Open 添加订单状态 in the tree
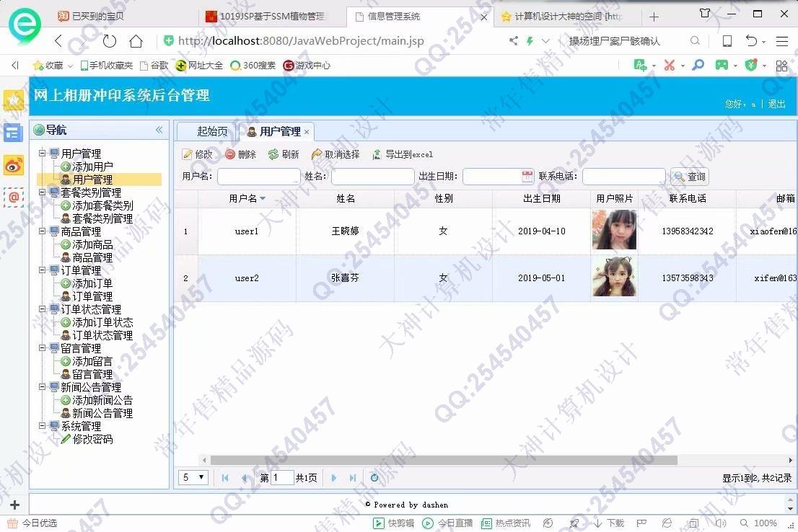The width and height of the screenshot is (798, 532). point(102,322)
